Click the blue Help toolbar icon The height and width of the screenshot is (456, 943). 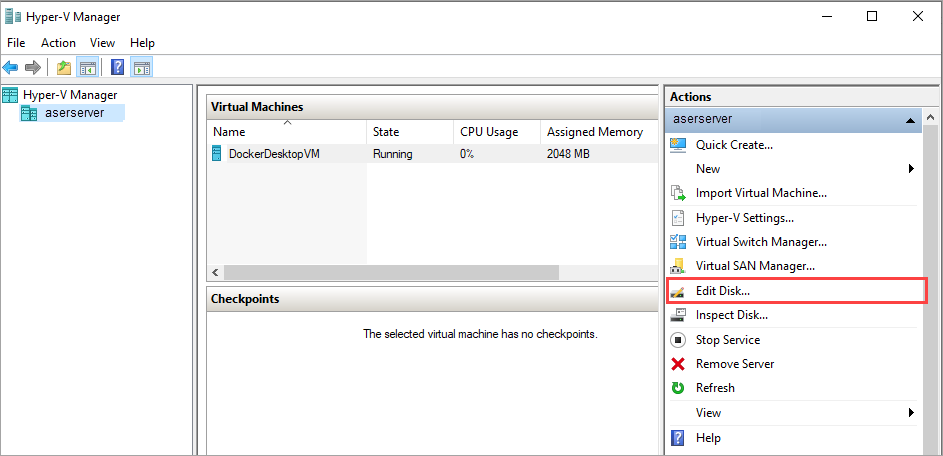(118, 67)
